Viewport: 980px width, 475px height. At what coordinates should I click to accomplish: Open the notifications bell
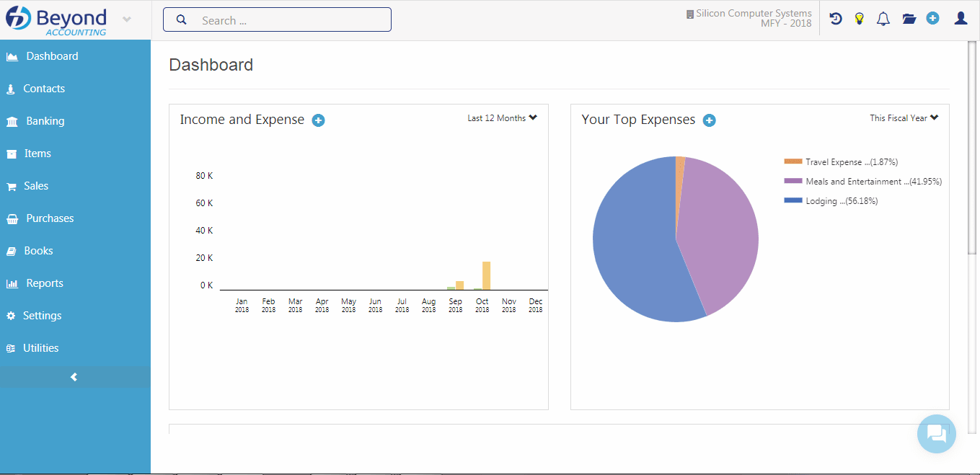883,19
